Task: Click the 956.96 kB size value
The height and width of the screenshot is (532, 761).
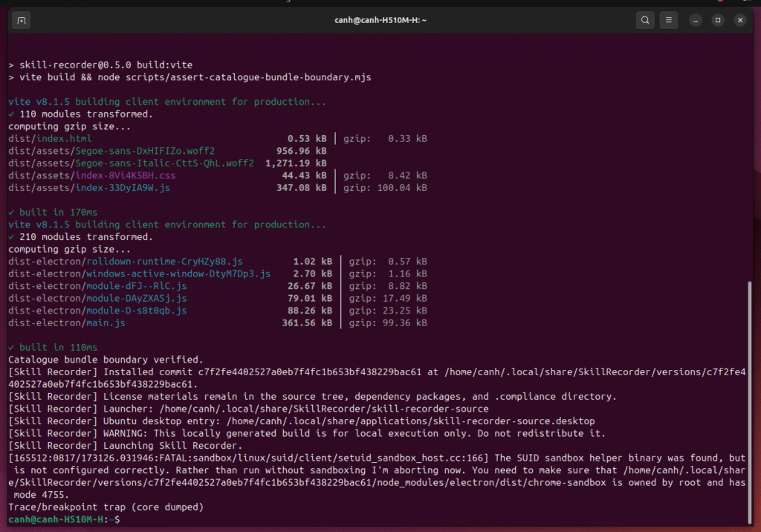Action: (x=302, y=151)
